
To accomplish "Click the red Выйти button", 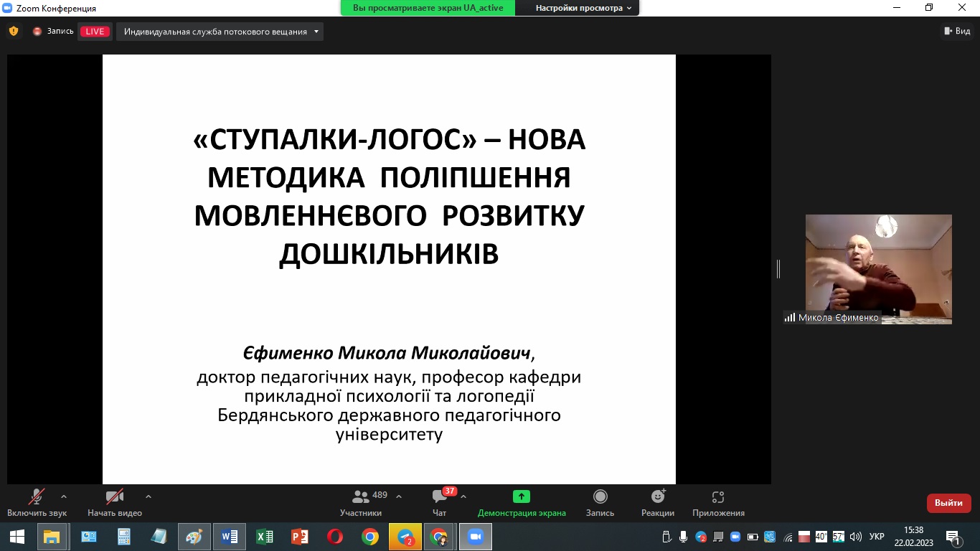I will point(948,503).
